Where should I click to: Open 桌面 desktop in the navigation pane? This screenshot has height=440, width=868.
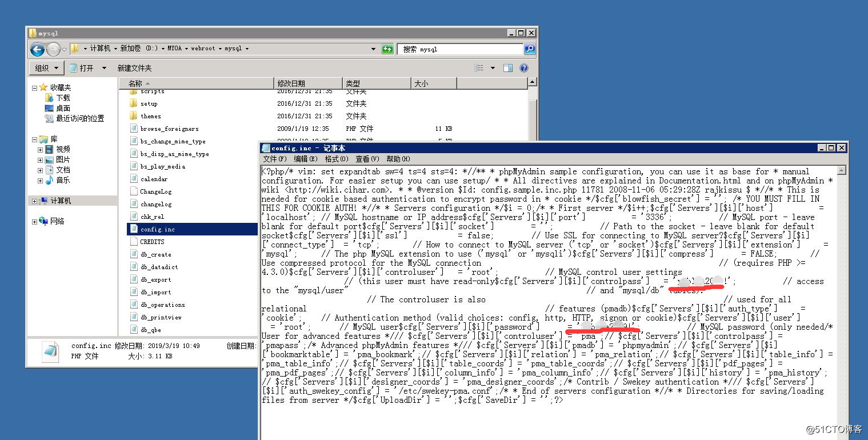[x=58, y=108]
